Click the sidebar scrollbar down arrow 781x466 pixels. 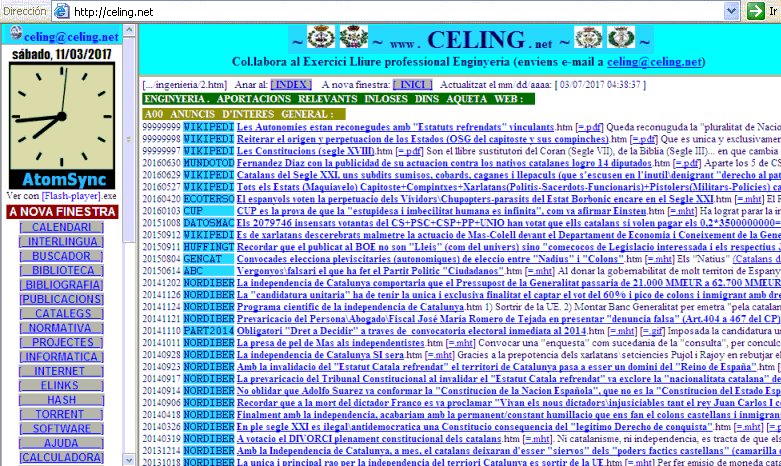[129, 460]
